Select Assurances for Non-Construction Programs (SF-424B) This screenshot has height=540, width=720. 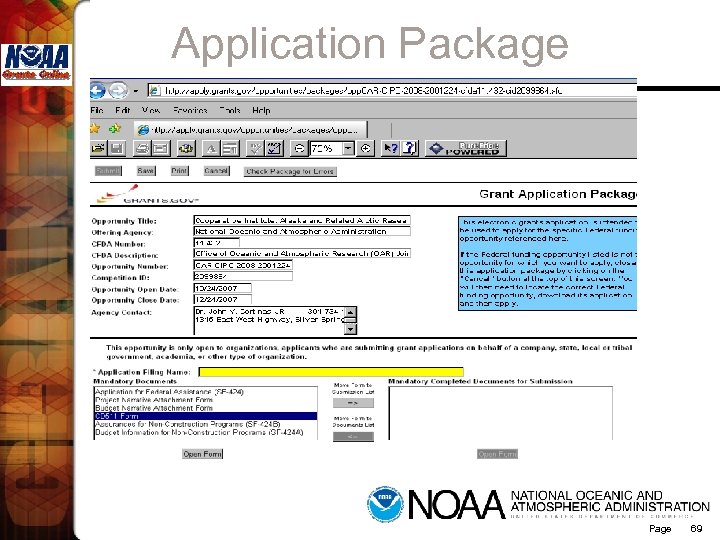tap(205, 424)
